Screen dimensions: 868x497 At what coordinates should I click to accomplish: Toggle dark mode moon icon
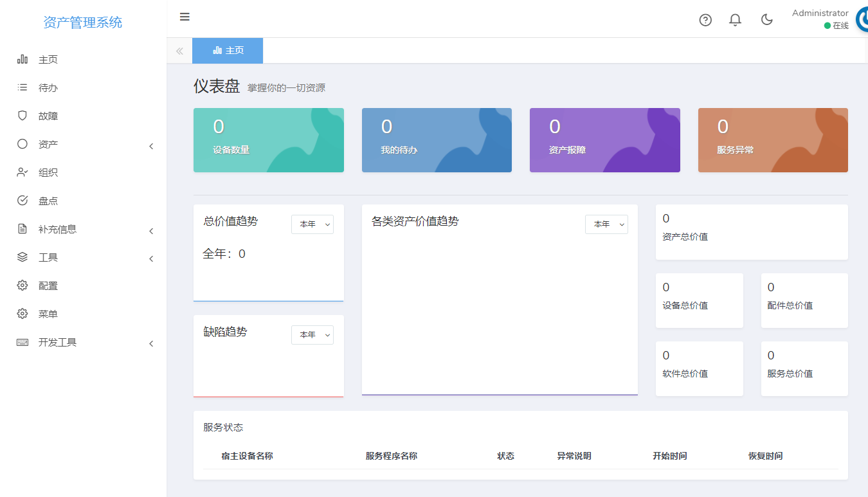pos(766,20)
